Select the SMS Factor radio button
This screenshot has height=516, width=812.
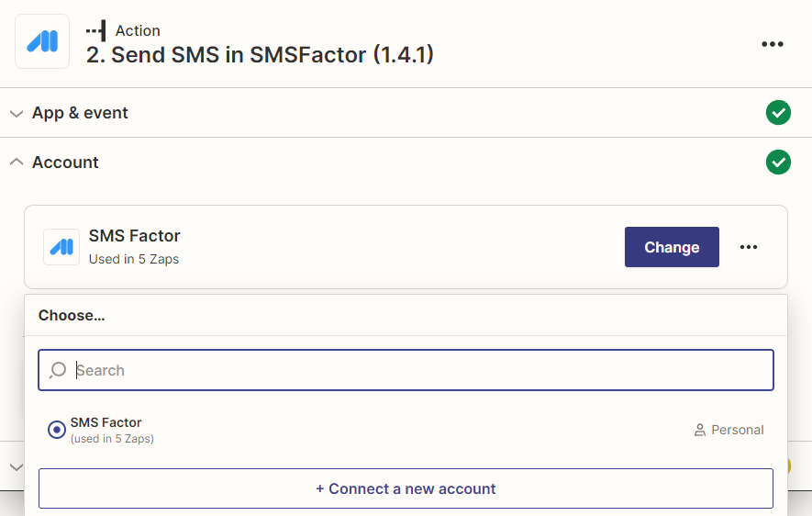click(57, 430)
